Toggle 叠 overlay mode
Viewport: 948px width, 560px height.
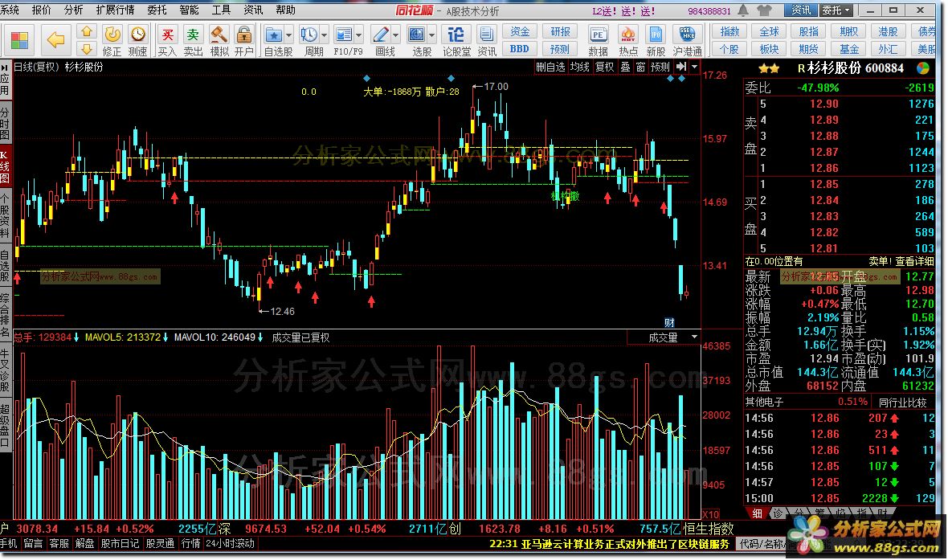click(625, 67)
